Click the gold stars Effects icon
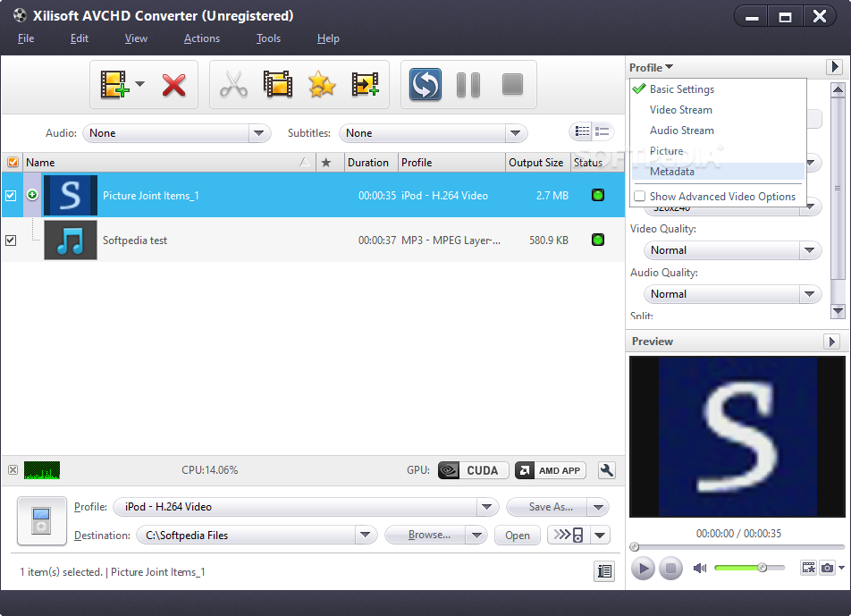The width and height of the screenshot is (851, 616). [x=322, y=85]
